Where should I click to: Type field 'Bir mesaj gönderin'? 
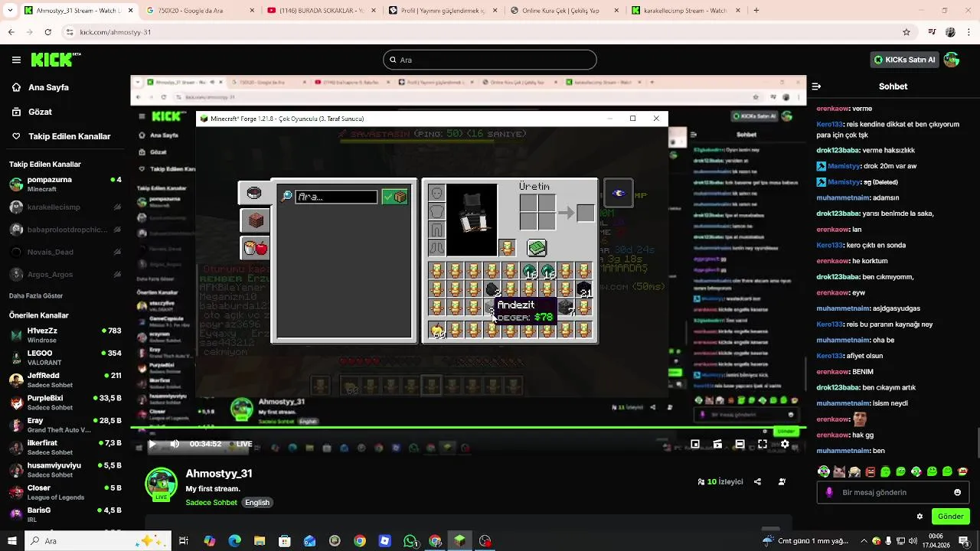pyautogui.click(x=893, y=493)
